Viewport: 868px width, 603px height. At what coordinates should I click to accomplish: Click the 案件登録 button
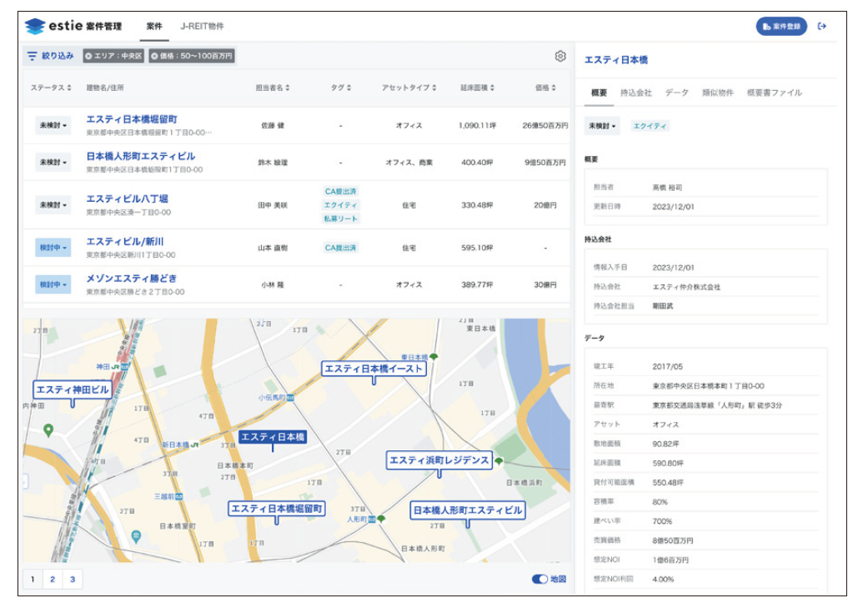coord(781,27)
